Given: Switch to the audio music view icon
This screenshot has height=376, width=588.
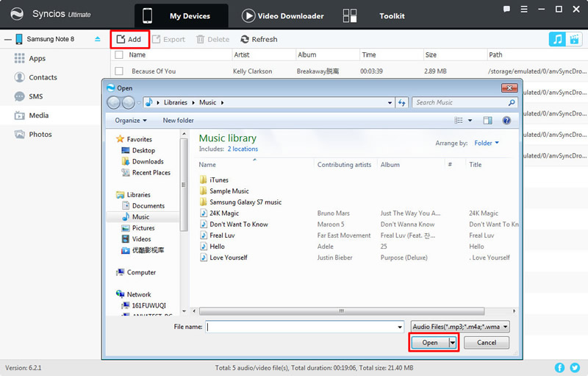Looking at the screenshot, I should (557, 39).
